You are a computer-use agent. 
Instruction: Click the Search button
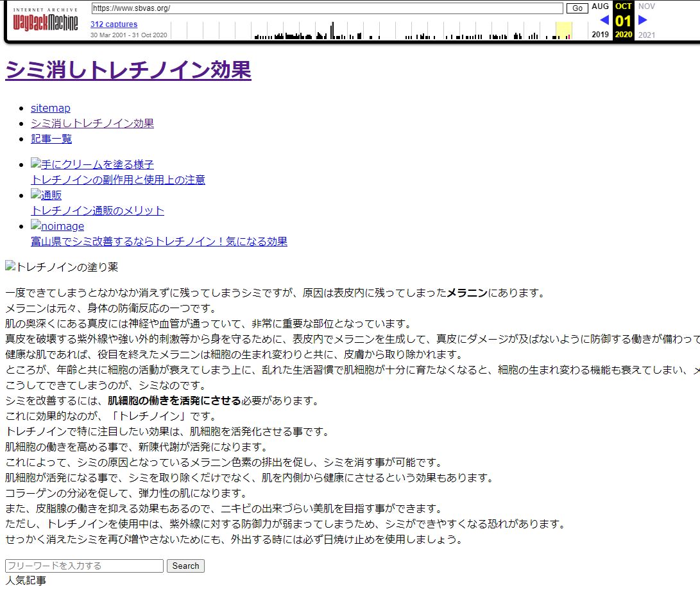tap(185, 566)
